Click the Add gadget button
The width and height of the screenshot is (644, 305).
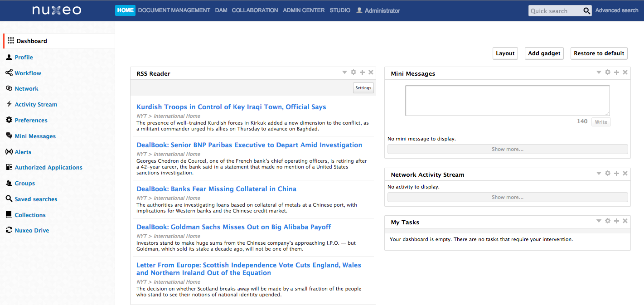(x=544, y=53)
